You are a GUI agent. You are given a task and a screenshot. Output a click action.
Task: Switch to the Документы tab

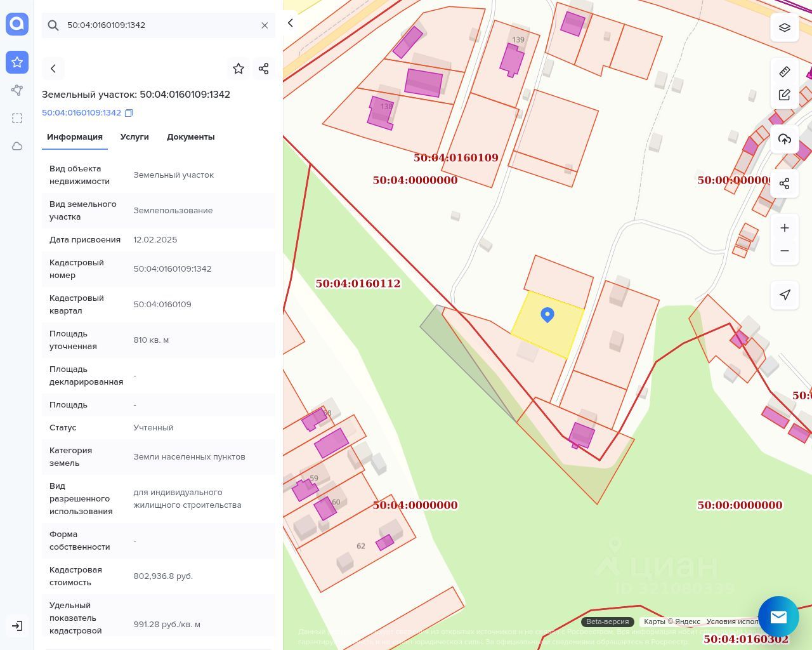(190, 137)
